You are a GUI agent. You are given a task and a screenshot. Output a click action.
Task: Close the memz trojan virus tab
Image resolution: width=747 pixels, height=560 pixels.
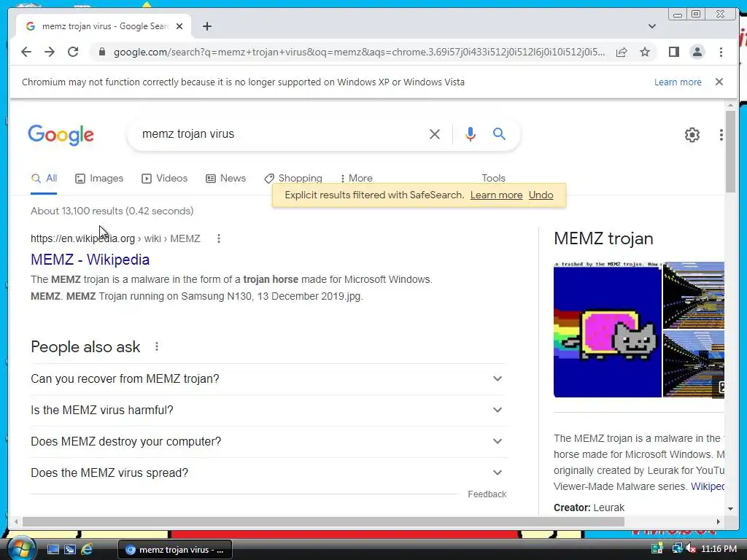tap(179, 26)
